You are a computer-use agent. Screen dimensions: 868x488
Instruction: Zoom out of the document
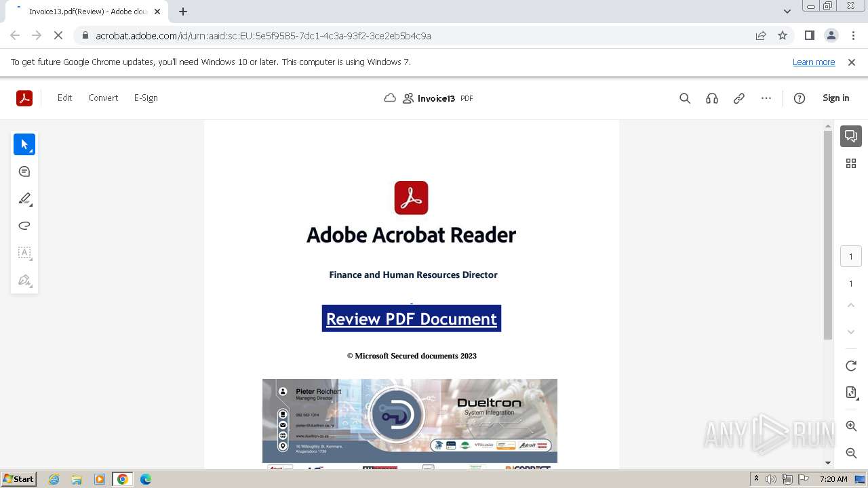click(851, 453)
